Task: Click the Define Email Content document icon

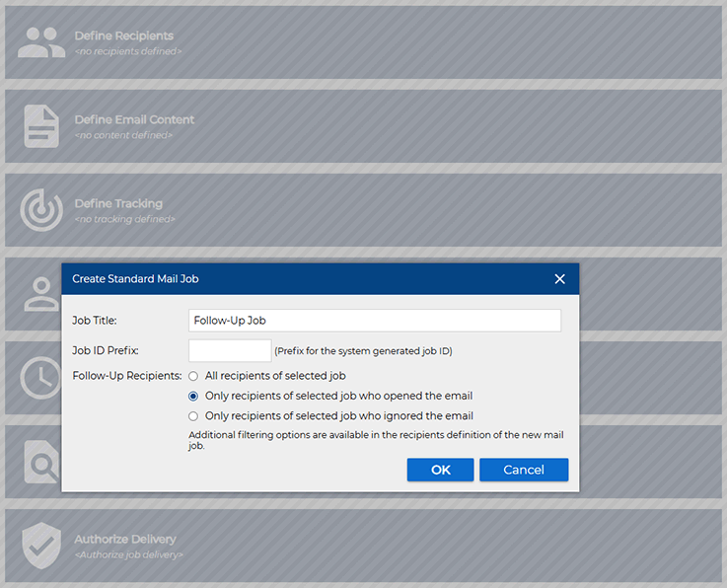Action: coord(41,125)
